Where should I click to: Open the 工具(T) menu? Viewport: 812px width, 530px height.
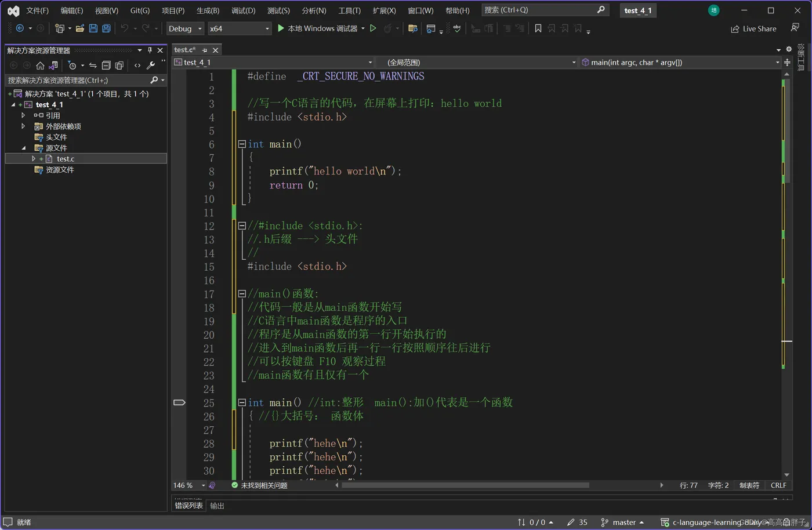point(349,10)
